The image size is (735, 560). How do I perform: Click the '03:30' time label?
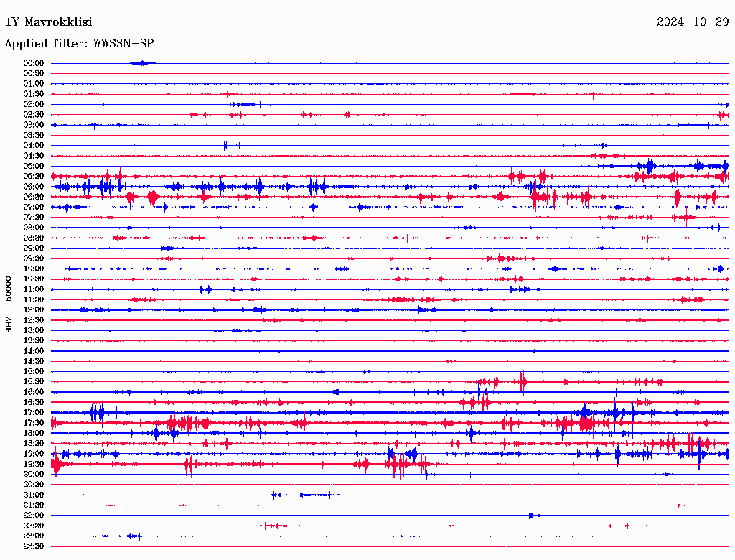pyautogui.click(x=33, y=136)
